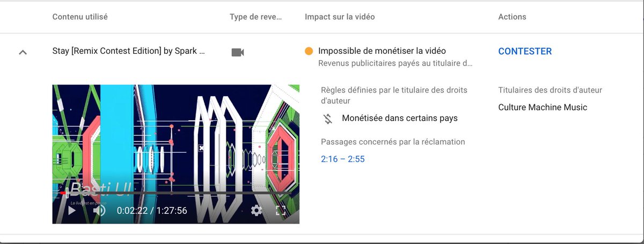The width and height of the screenshot is (644, 244).
Task: Select the Culture Machine Music rights holder
Action: point(543,107)
